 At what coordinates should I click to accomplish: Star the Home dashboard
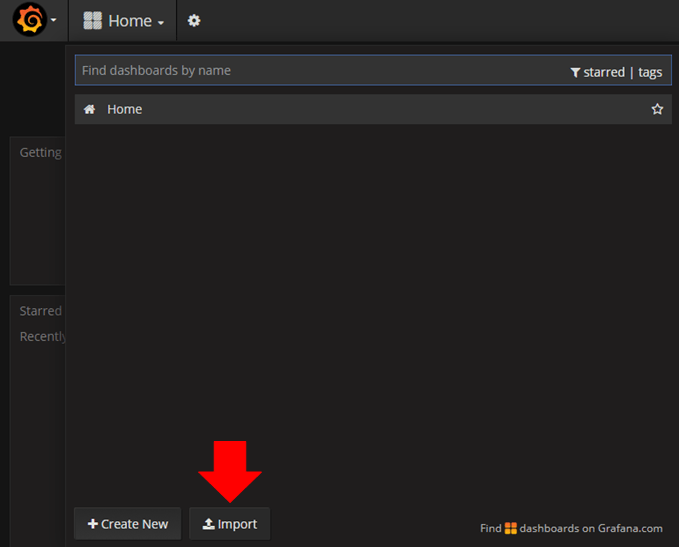click(657, 109)
